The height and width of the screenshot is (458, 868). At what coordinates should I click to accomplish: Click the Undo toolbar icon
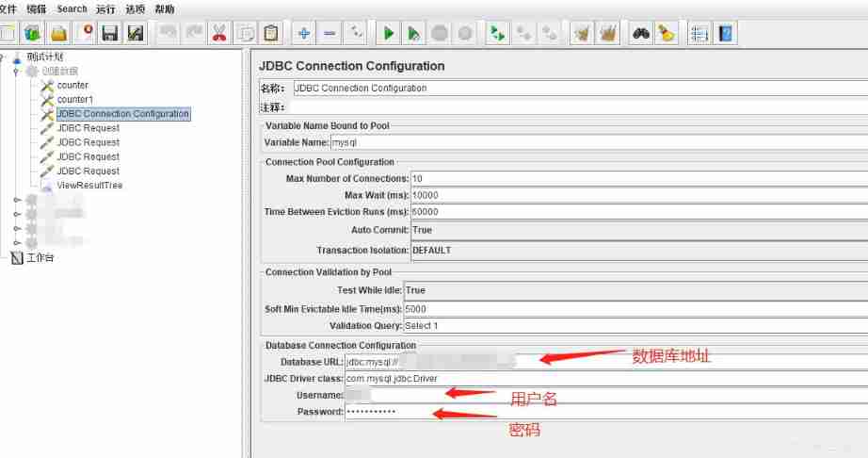click(168, 33)
